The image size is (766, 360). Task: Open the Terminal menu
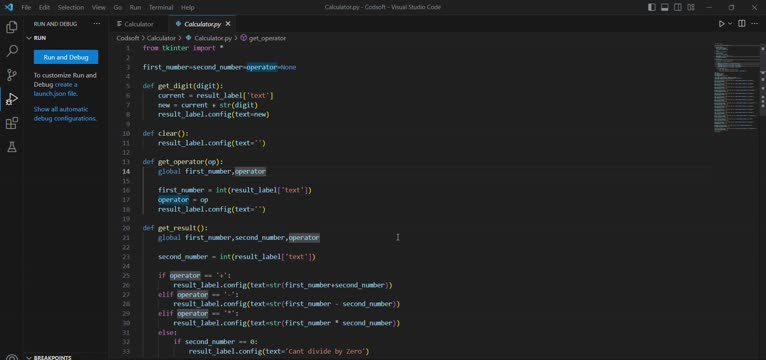coord(161,7)
